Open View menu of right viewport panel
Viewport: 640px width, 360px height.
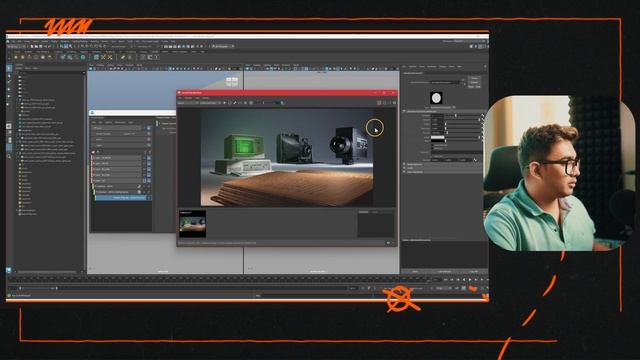pos(248,65)
